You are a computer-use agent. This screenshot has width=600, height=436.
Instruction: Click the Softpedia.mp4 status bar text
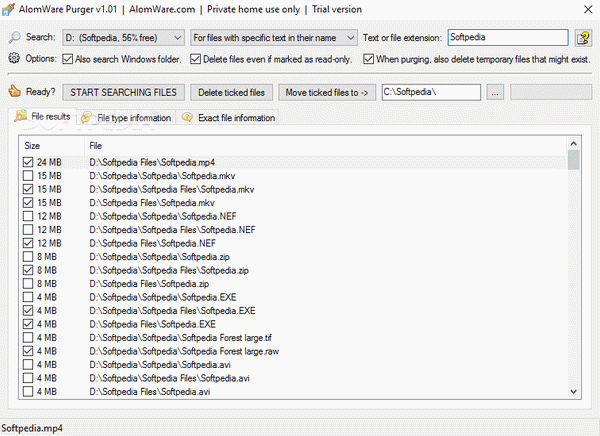[x=32, y=428]
